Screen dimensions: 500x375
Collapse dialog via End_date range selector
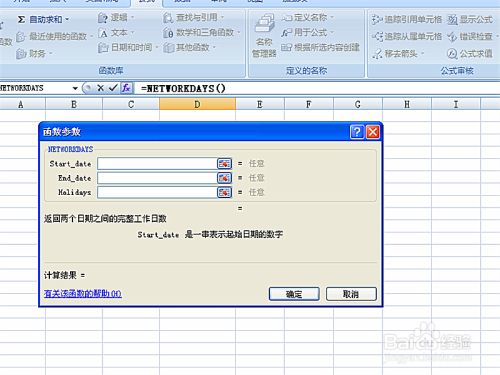coord(224,178)
